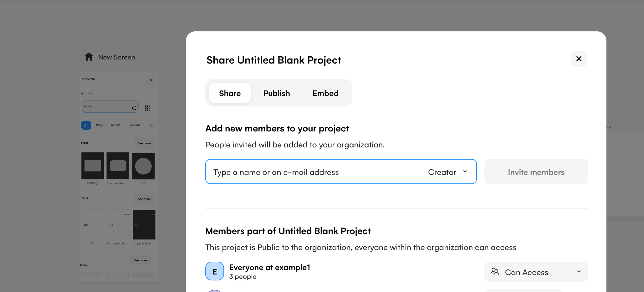Select the Calendar filter chip
The image size is (644, 292).
click(x=135, y=125)
